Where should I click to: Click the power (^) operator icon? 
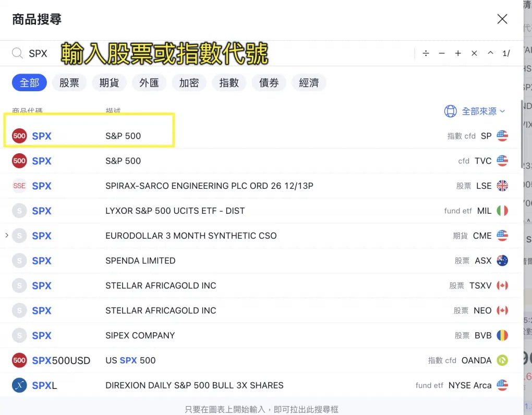click(x=490, y=53)
